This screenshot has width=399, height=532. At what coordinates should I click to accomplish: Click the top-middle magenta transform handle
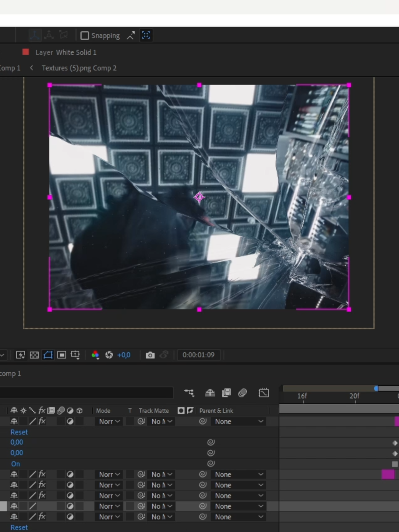199,85
